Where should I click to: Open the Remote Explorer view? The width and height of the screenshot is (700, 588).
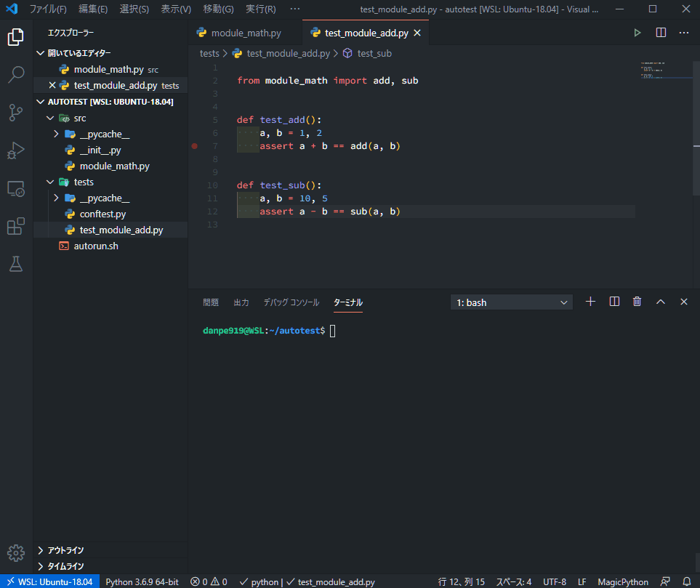15,189
